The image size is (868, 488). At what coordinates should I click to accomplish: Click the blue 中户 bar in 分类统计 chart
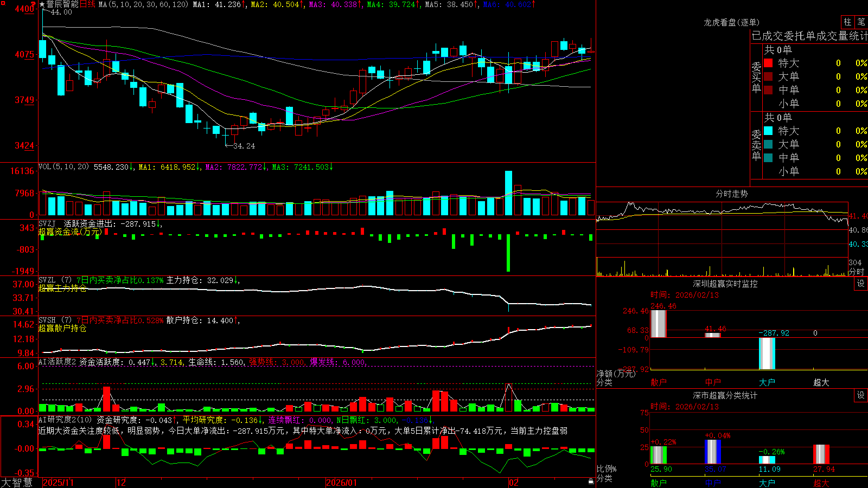[x=712, y=452]
